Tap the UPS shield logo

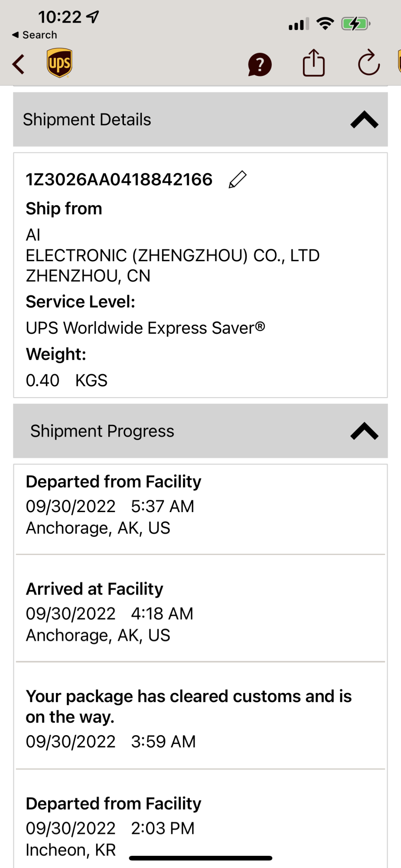point(59,63)
